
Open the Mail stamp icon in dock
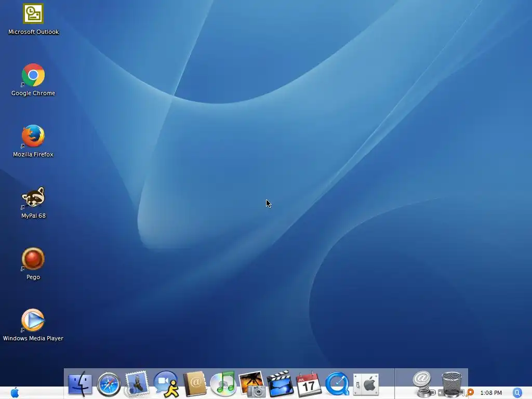pyautogui.click(x=137, y=384)
